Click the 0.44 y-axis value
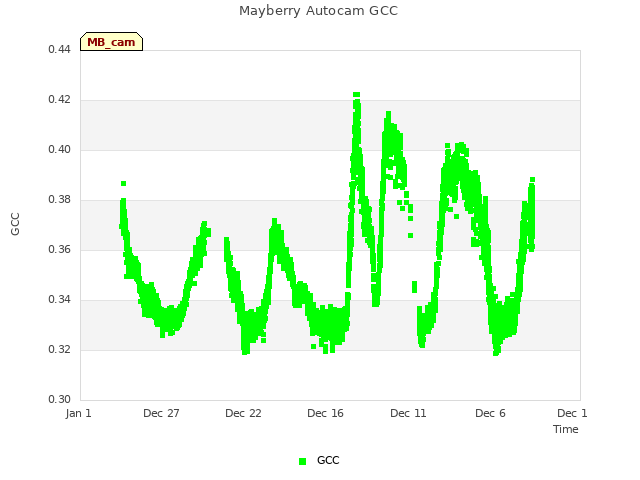This screenshot has width=640, height=480. 60,49
